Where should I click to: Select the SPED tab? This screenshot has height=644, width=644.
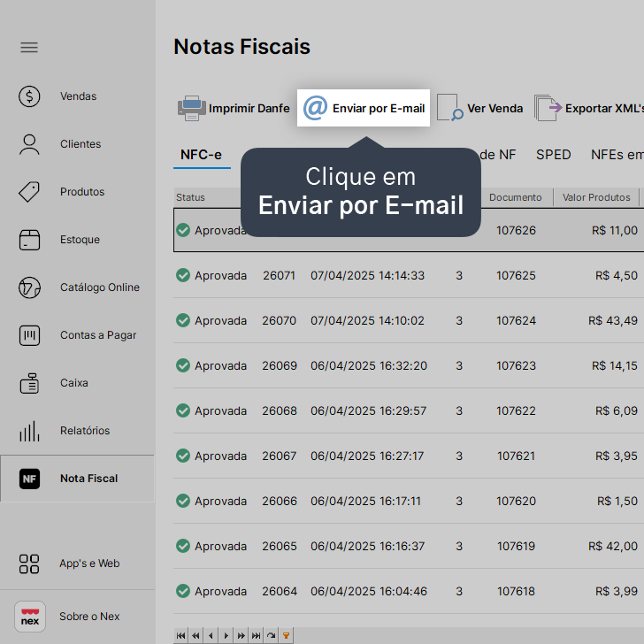pyautogui.click(x=553, y=155)
